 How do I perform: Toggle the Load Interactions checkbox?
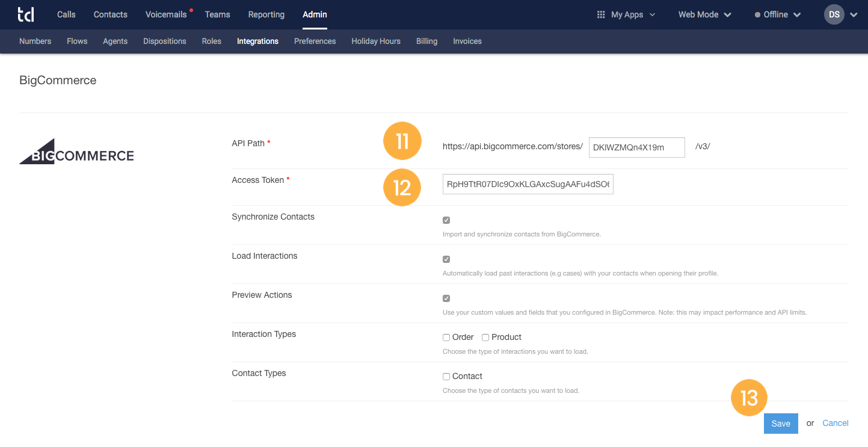(x=446, y=259)
